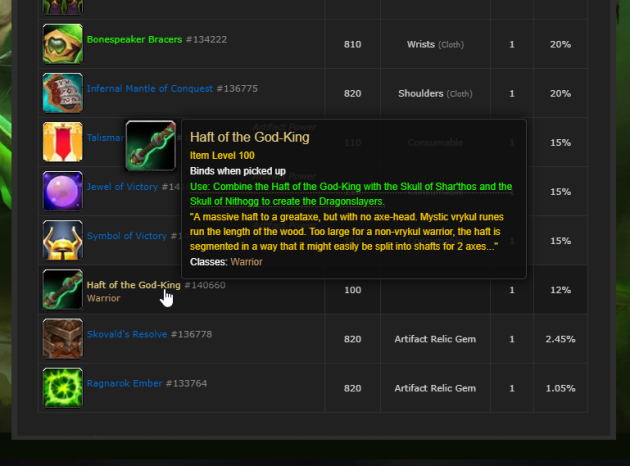
Task: Click the Symbol of Victory helmet icon
Action: click(63, 240)
